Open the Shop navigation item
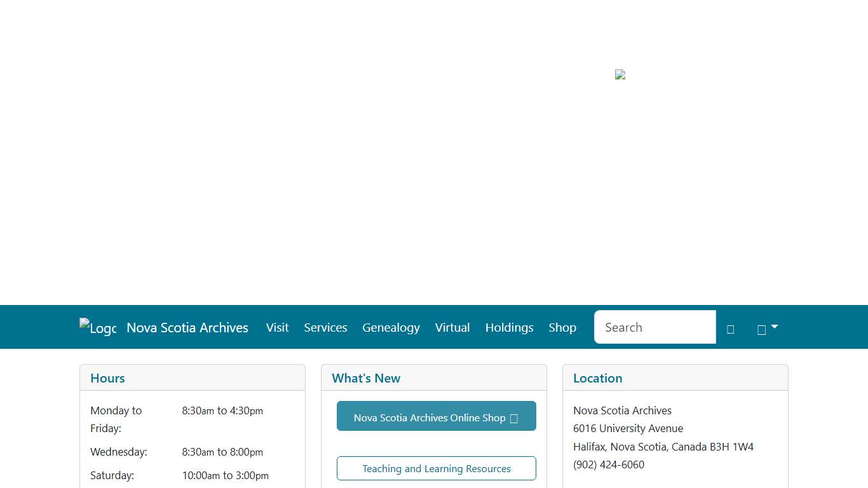Image resolution: width=868 pixels, height=488 pixels. (x=562, y=327)
